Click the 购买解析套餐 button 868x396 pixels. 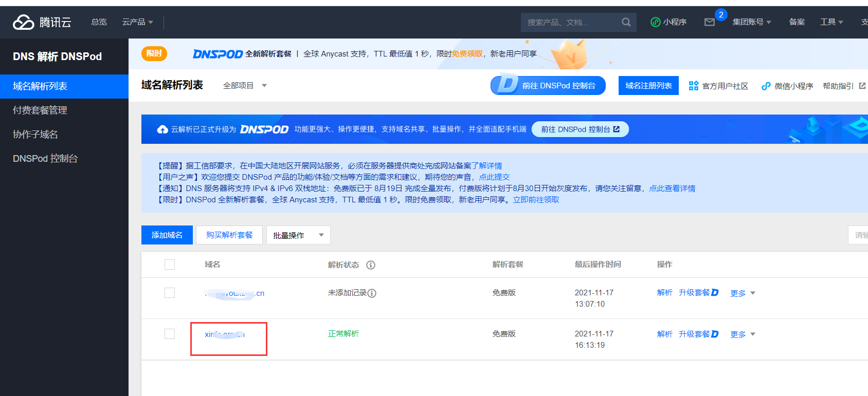coord(229,235)
